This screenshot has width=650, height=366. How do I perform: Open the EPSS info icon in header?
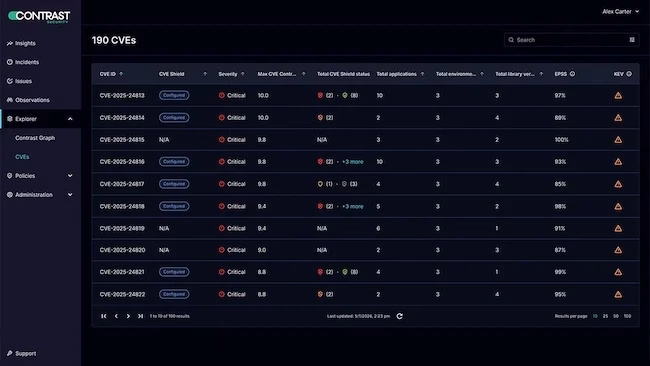(x=572, y=74)
